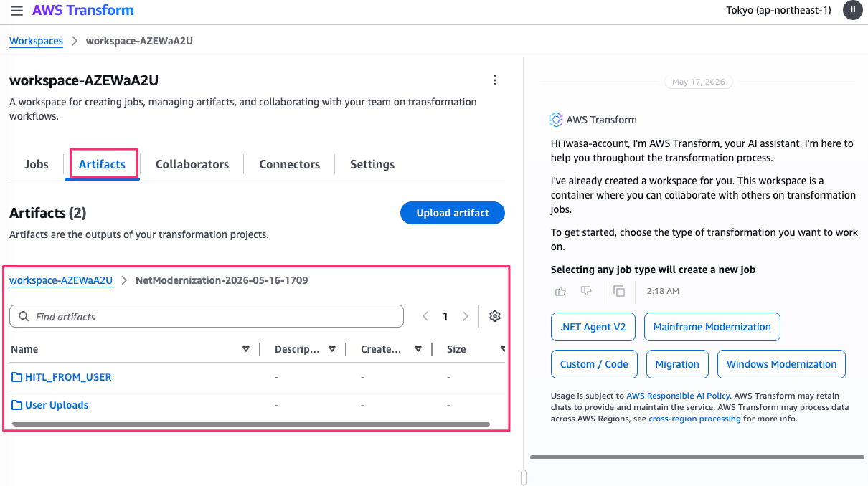
Task: Start a .NET Agent V2 job
Action: point(593,327)
